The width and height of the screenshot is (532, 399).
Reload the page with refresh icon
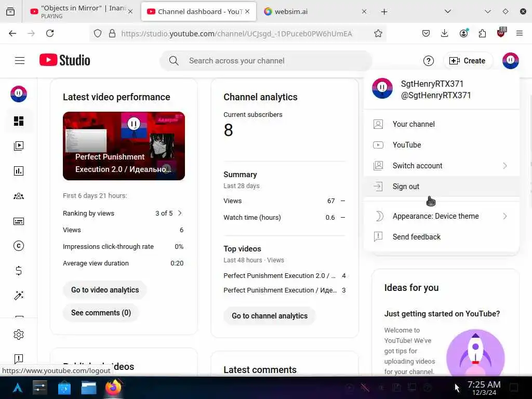pos(50,33)
